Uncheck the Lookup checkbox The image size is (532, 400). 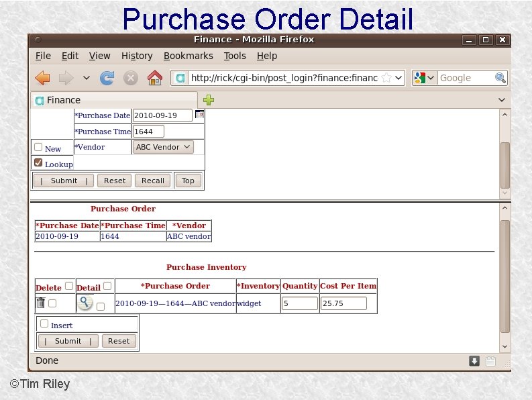click(x=38, y=162)
